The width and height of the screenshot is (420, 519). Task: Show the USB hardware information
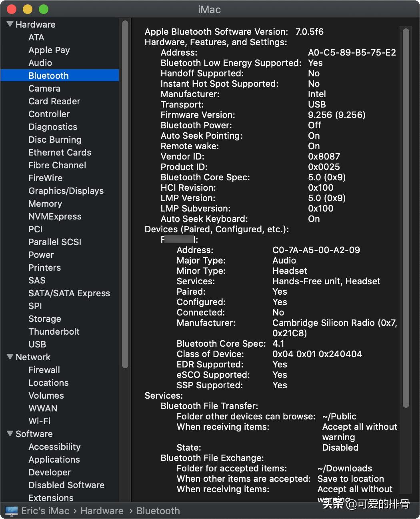coord(37,344)
